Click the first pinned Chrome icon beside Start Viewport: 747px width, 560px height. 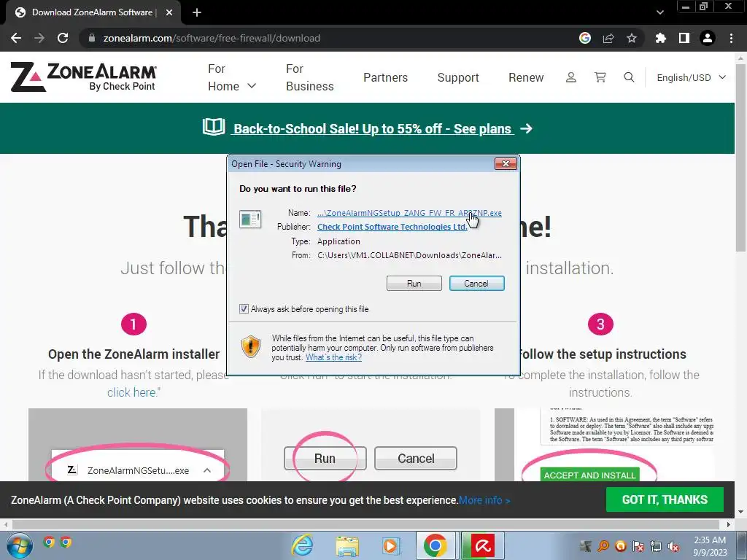coord(49,542)
